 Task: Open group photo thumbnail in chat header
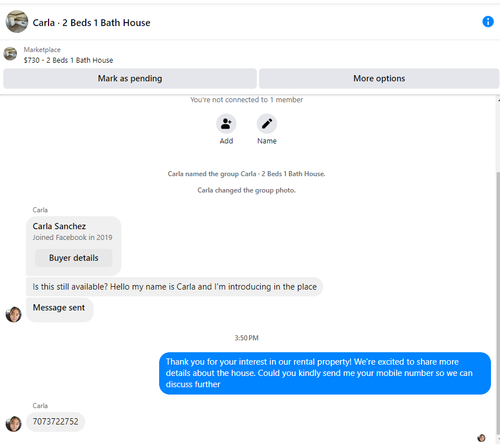pyautogui.click(x=17, y=22)
